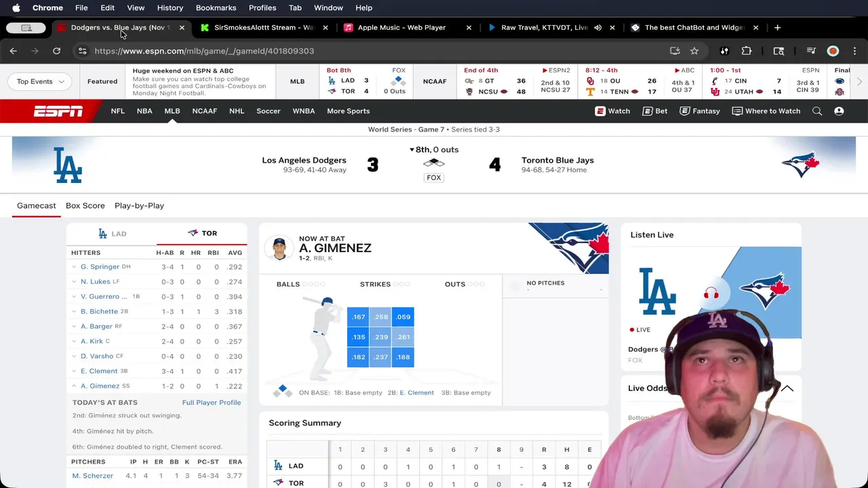Click the .059 strike zone cell
The height and width of the screenshot is (488, 868).
pyautogui.click(x=403, y=317)
